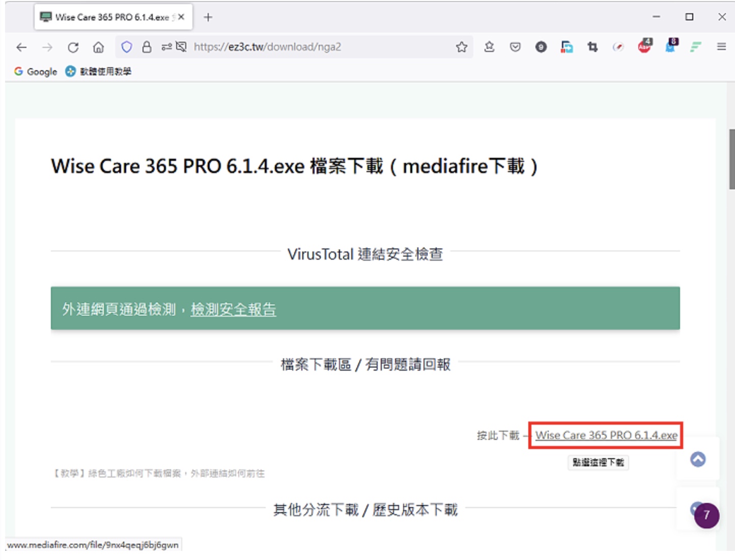
Task: Click the green striped extension icon
Action: 696,47
